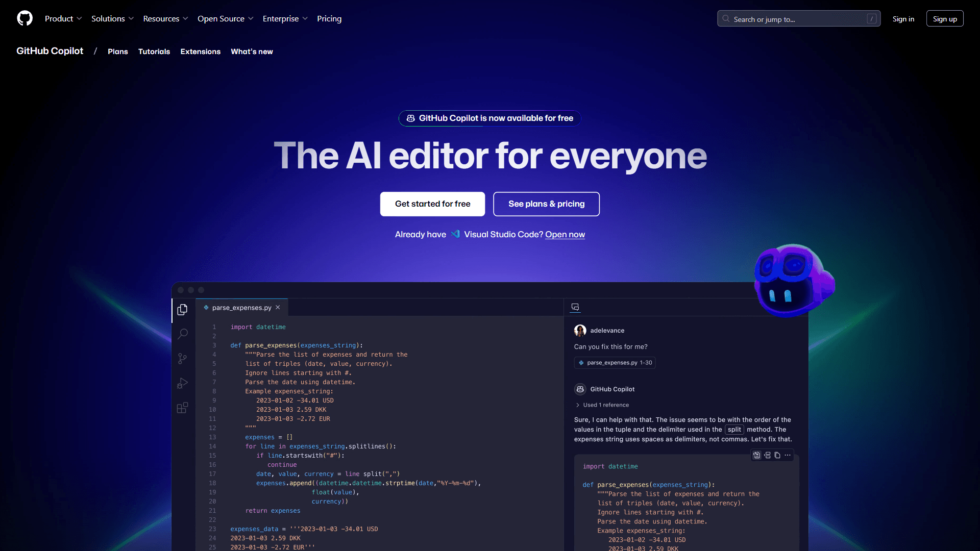Click the search icon in editor sidebar
The image size is (980, 551).
pos(183,334)
